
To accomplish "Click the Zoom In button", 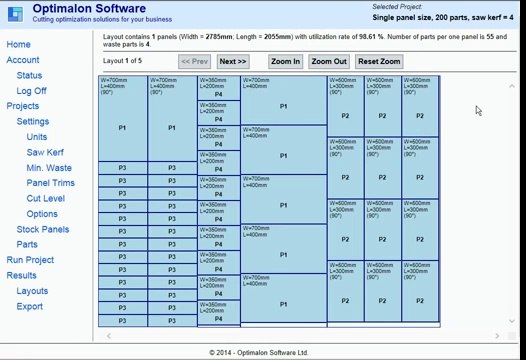I will point(285,61).
